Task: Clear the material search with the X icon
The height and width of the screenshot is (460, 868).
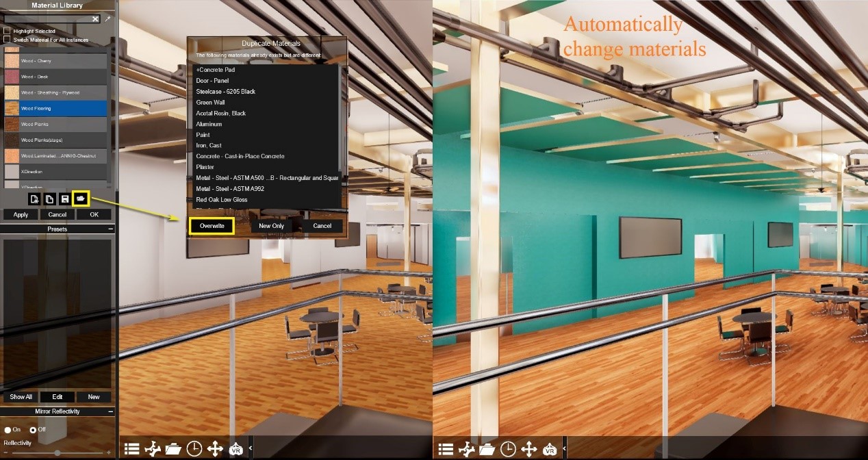Action: point(95,19)
